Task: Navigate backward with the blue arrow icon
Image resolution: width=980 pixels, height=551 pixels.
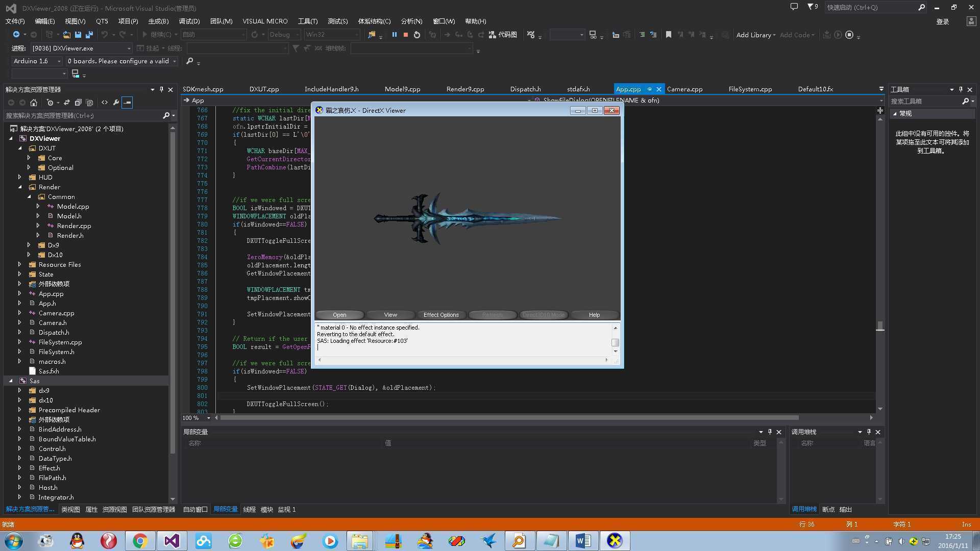Action: pos(16,34)
